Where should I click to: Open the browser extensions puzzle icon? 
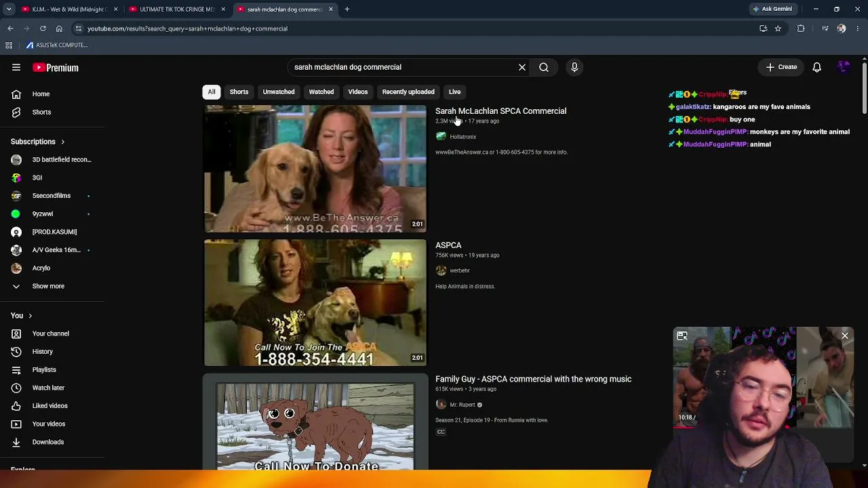[801, 28]
